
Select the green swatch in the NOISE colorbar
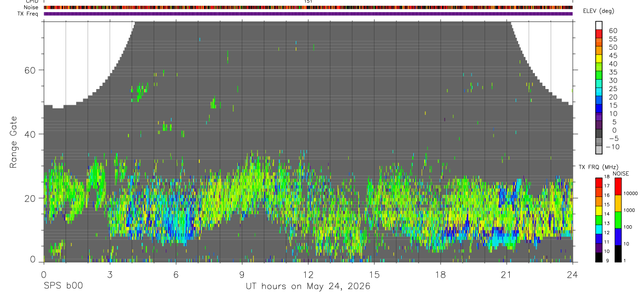[x=618, y=220]
